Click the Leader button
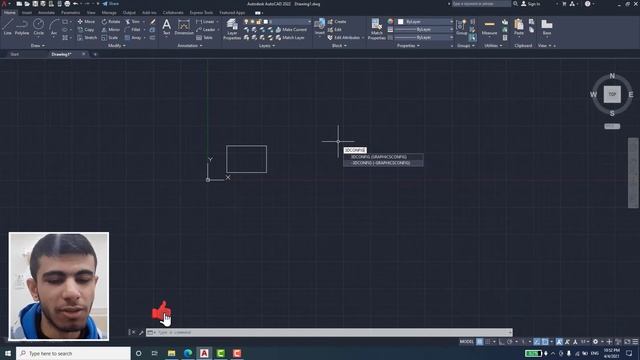This screenshot has width=640, height=360. [206, 29]
